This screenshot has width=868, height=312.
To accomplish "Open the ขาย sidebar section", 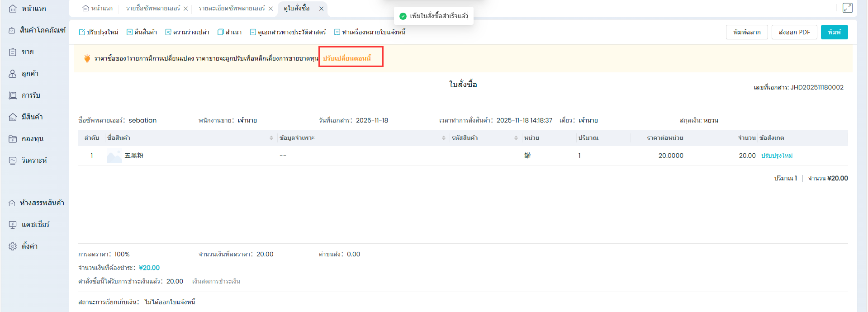I will (x=27, y=52).
